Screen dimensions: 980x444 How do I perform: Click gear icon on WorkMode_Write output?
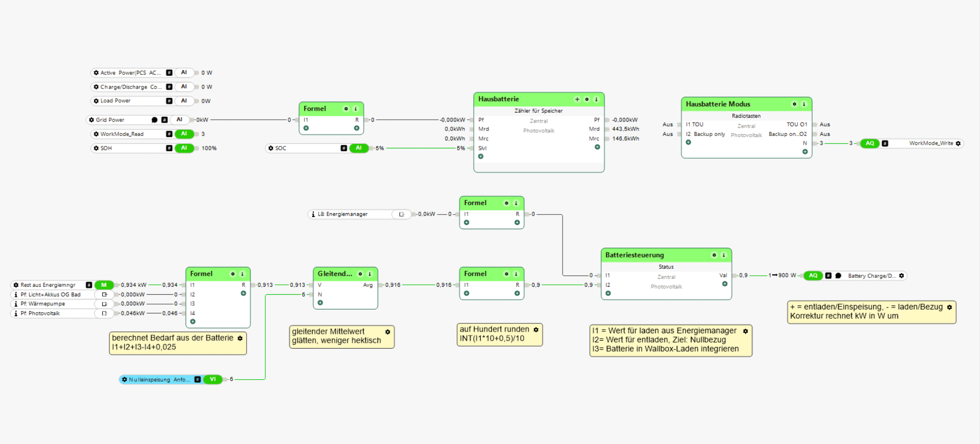tap(958, 143)
